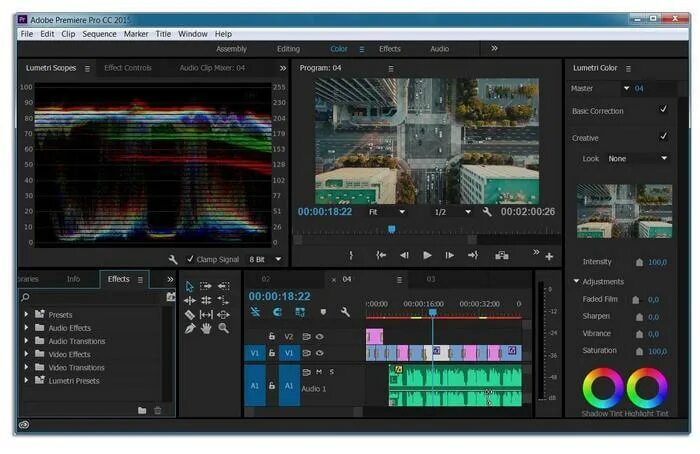Click the Intensity value 100,0
The height and width of the screenshot is (454, 700).
pos(658,262)
